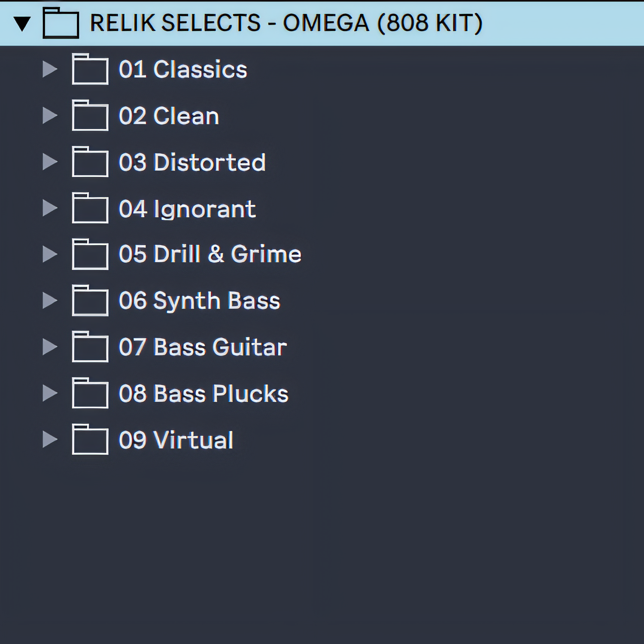Select the 09 Virtual folder label

tap(176, 440)
